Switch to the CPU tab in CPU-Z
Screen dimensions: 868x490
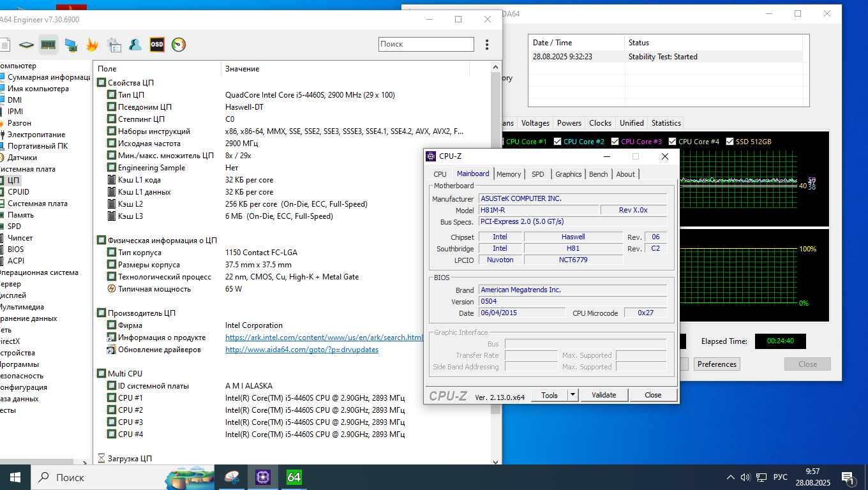[440, 174]
